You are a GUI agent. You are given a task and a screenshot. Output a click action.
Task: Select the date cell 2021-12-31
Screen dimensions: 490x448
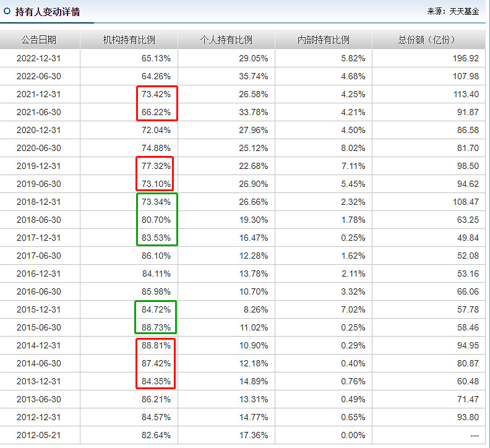point(39,94)
